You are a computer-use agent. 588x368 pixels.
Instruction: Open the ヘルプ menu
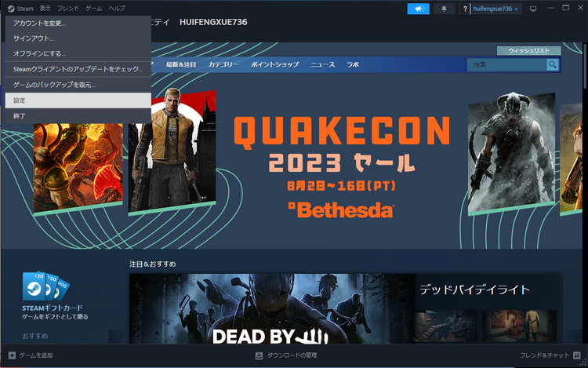tap(117, 9)
